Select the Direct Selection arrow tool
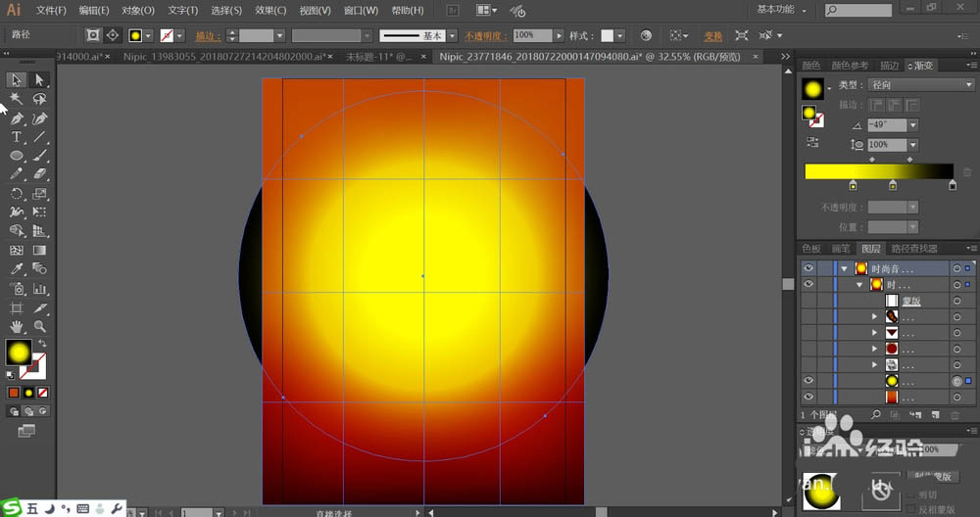Image resolution: width=980 pixels, height=517 pixels. 39,80
